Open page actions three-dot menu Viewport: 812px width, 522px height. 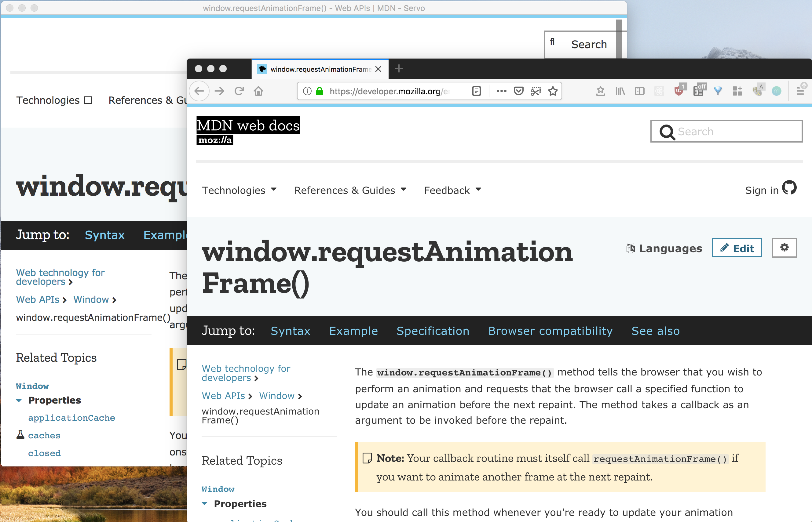click(x=501, y=91)
